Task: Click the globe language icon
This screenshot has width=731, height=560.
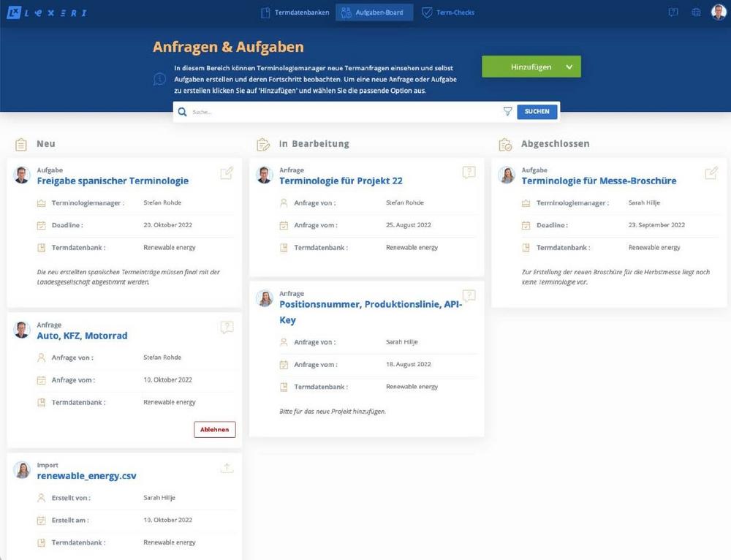Action: pyautogui.click(x=696, y=12)
